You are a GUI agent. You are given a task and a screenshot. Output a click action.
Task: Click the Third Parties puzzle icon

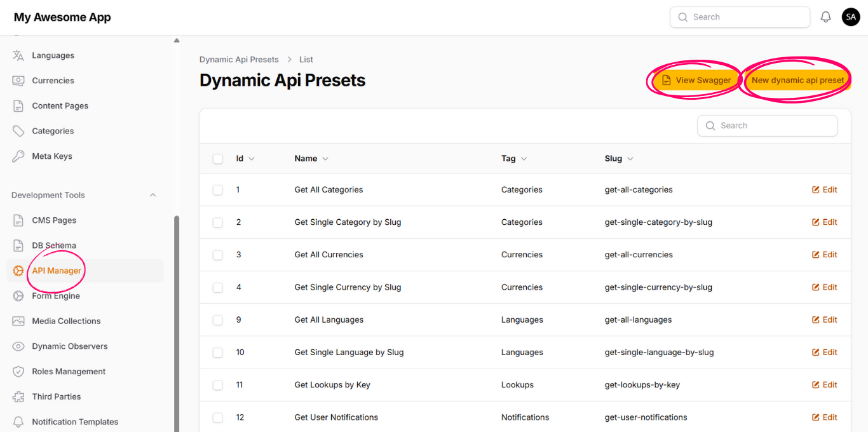[x=18, y=396]
